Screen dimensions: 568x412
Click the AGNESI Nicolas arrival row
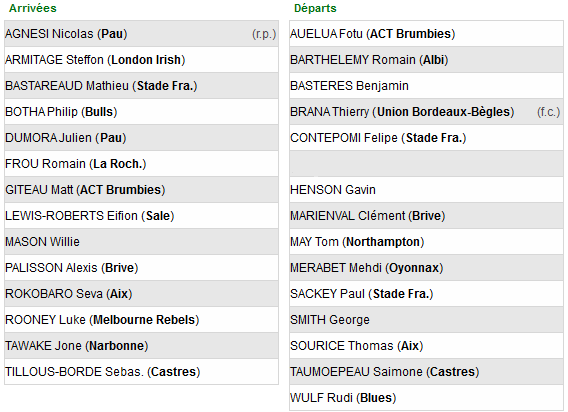(141, 34)
